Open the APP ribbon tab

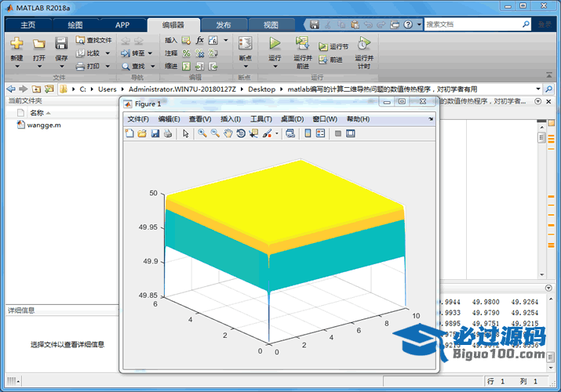click(x=122, y=24)
